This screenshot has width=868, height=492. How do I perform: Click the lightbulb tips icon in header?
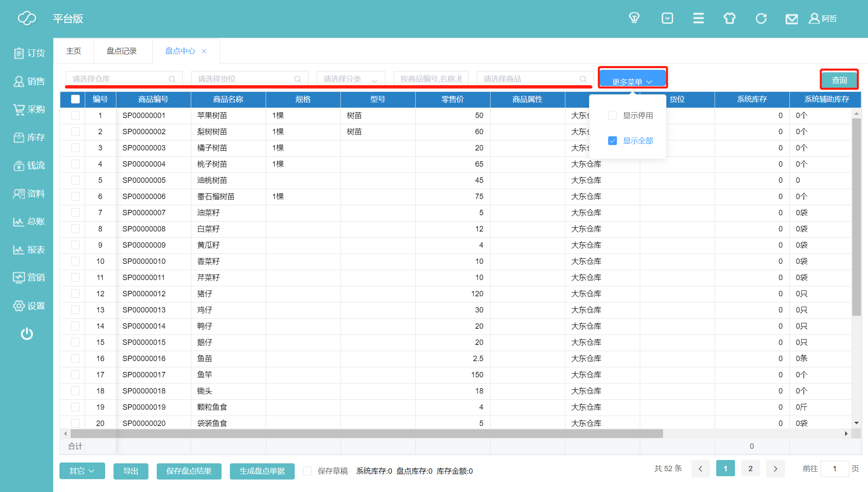click(634, 18)
